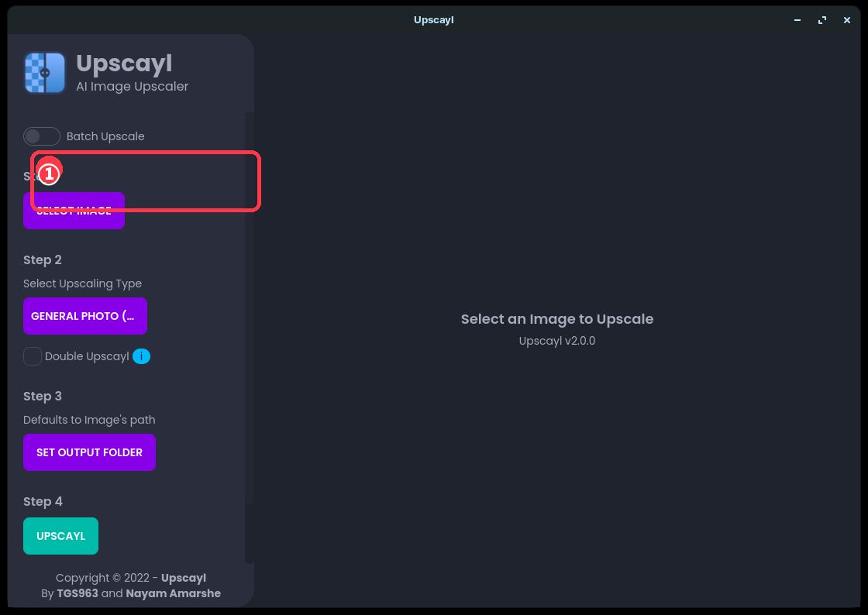The image size is (868, 615).
Task: Click the 'AI Image Upscaler' subtitle
Action: coord(133,86)
